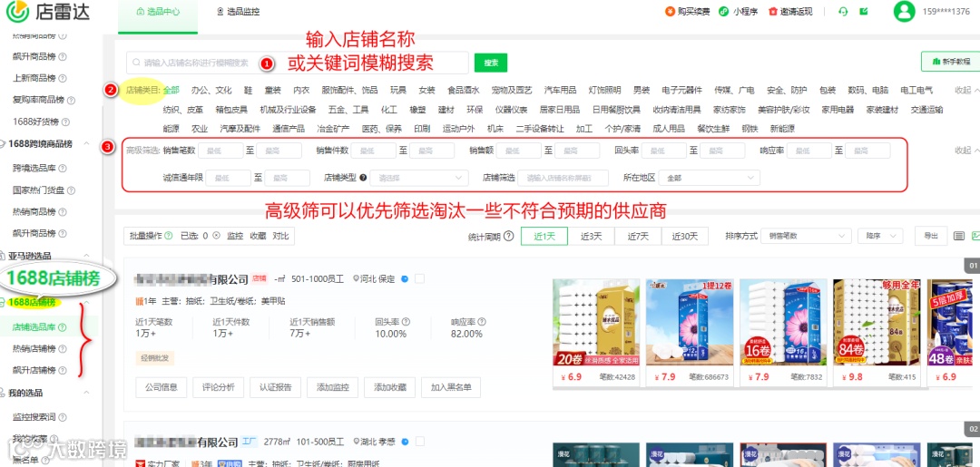This screenshot has width=980, height=467.
Task: Select 近1天 statistics period
Action: pos(544,236)
